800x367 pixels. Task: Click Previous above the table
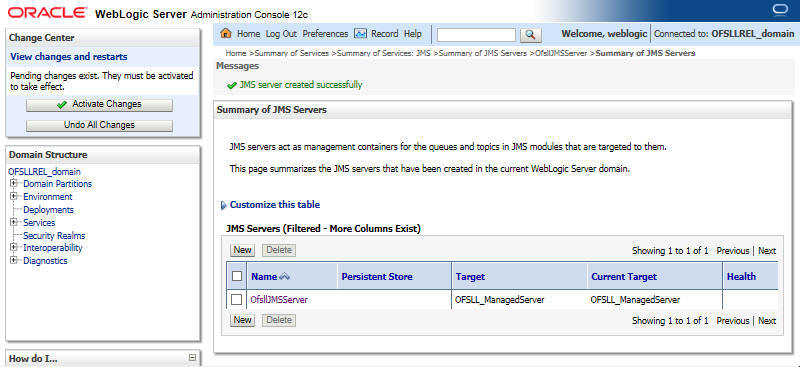(x=733, y=251)
